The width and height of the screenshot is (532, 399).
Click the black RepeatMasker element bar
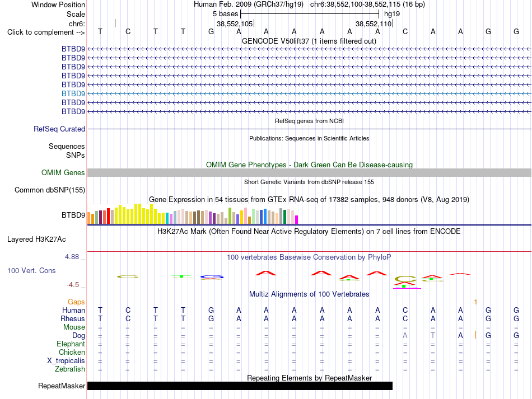240,386
